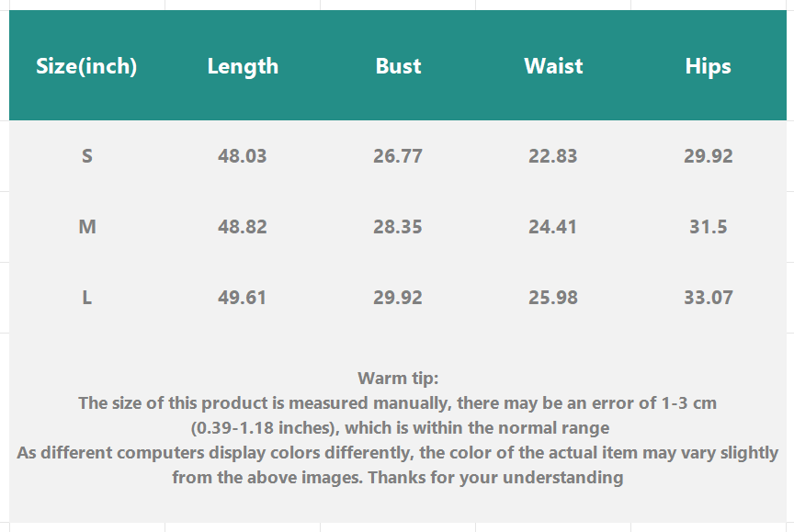Click the Hips column header

pos(709,66)
